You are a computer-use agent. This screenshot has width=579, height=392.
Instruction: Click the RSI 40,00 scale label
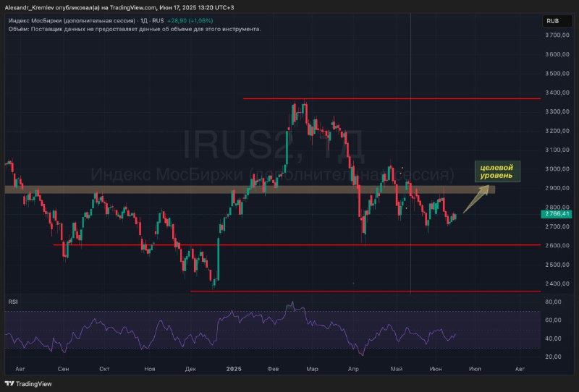tap(553, 338)
